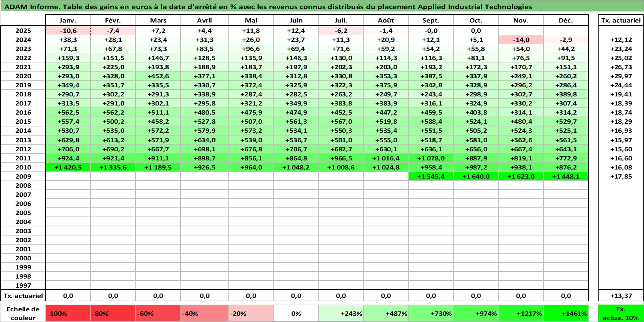Select the -40% color scale swatch
The width and height of the screenshot is (644, 322).
point(205,313)
